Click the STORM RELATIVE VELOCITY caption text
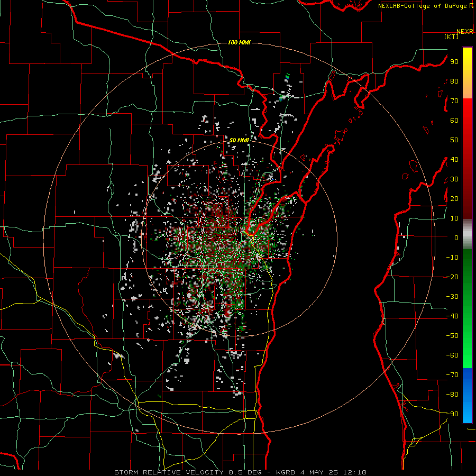The image size is (476, 476). (x=169, y=472)
